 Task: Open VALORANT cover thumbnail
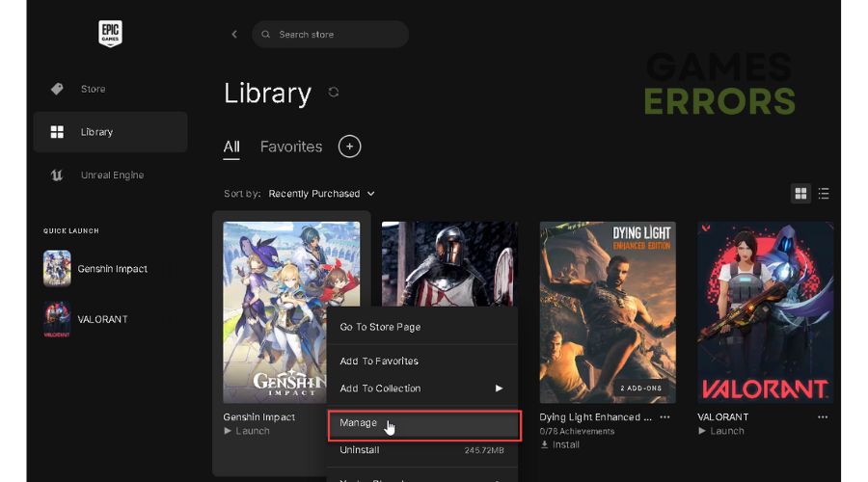[x=766, y=312]
